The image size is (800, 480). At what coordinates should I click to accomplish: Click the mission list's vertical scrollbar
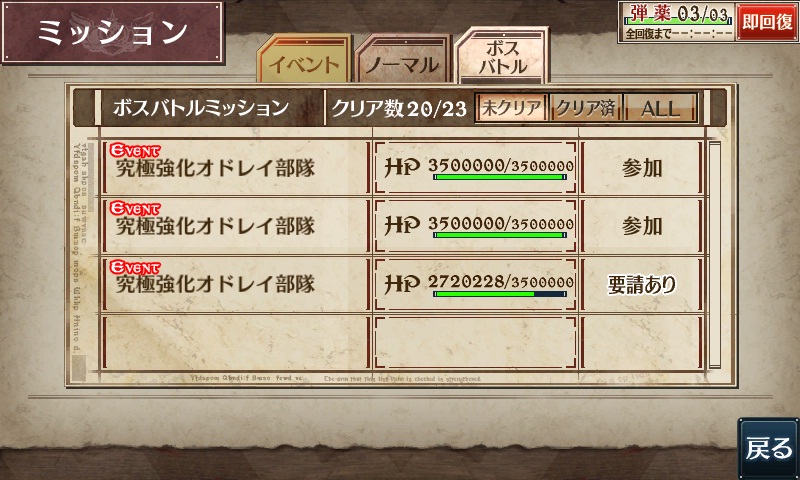715,255
